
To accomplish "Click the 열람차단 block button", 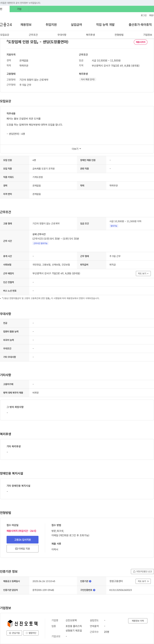I will [x=31, y=633].
